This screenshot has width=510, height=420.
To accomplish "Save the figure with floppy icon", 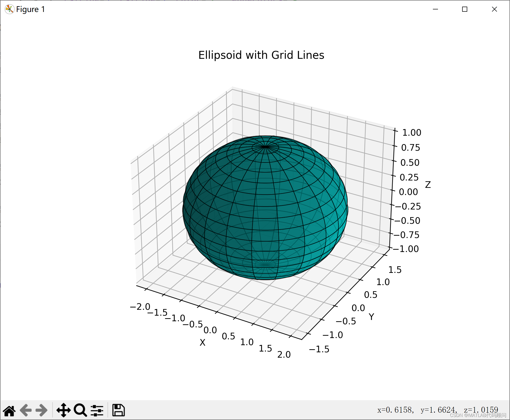I will (118, 410).
